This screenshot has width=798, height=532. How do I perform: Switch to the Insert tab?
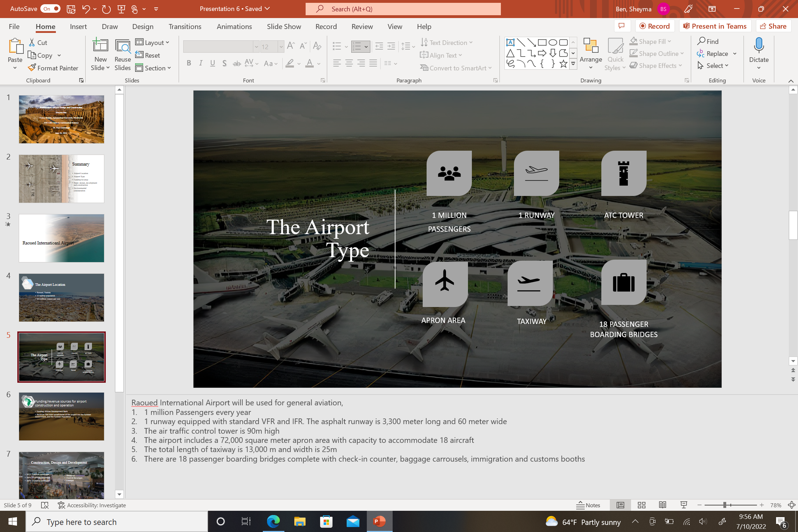78,27
